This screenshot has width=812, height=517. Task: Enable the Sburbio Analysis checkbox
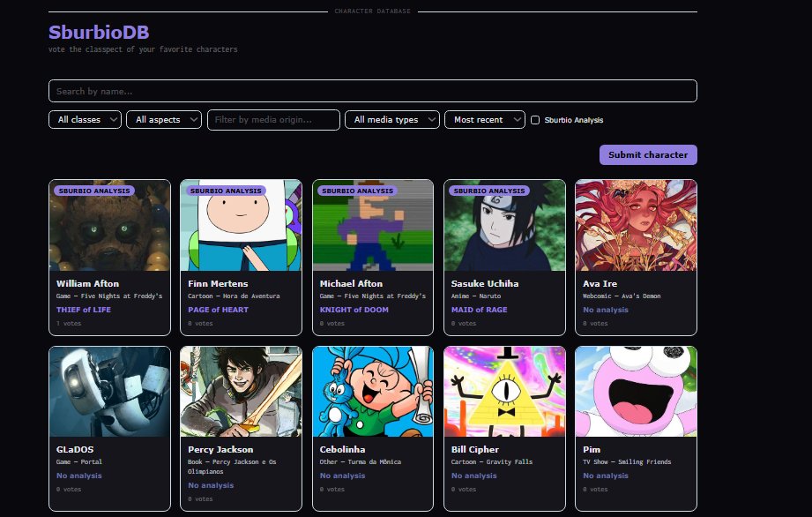click(535, 120)
